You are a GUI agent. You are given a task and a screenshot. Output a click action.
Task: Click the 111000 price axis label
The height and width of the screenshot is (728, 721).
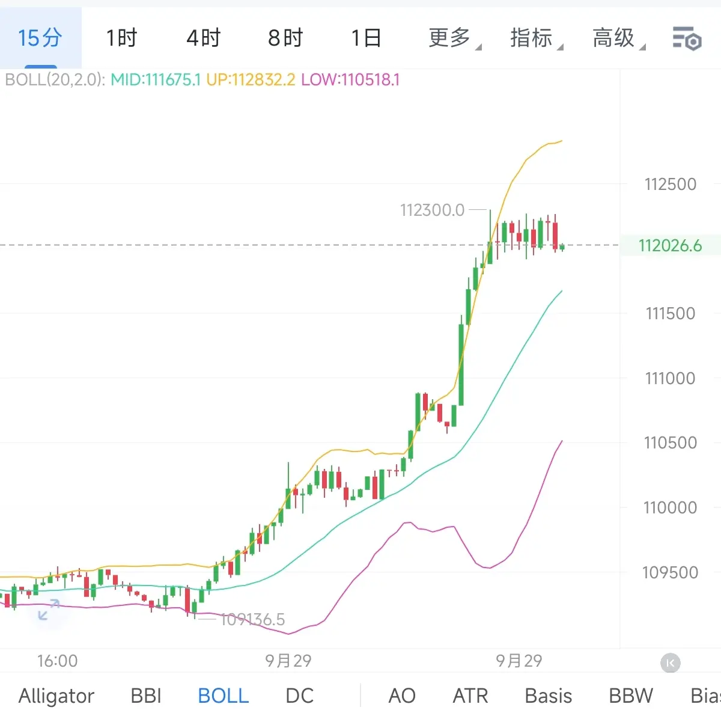tap(671, 378)
